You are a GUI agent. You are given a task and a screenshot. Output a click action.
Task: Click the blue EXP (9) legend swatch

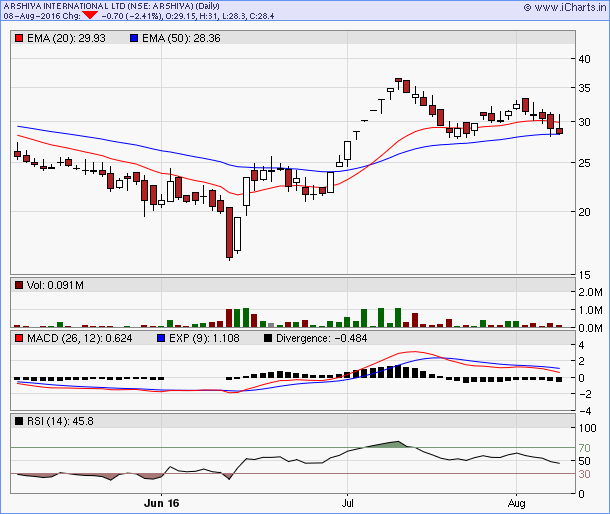161,338
